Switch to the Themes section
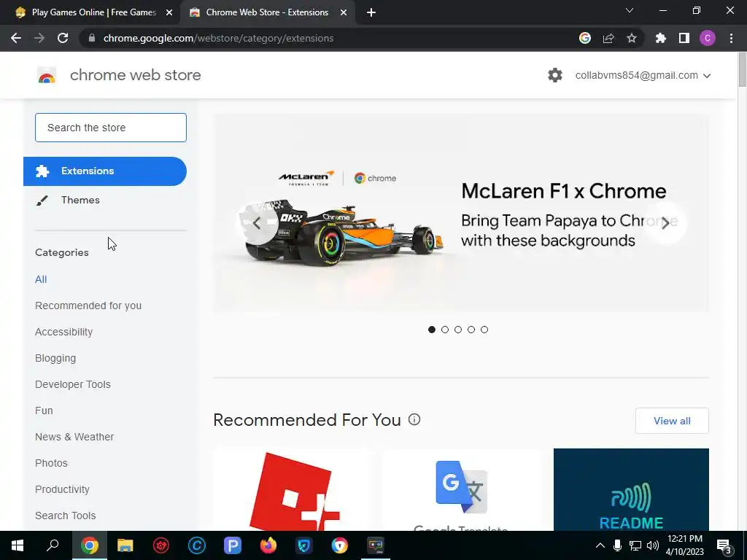The width and height of the screenshot is (747, 560). (x=80, y=200)
